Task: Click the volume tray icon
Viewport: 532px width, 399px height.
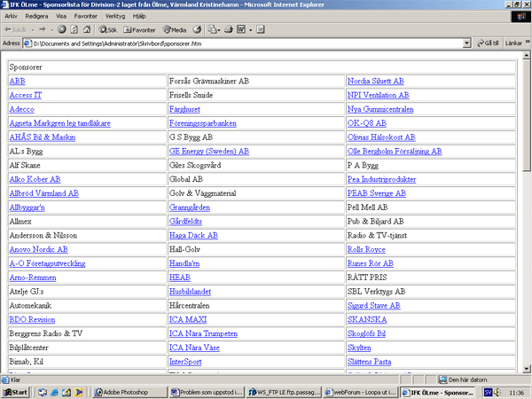Action: click(x=497, y=392)
